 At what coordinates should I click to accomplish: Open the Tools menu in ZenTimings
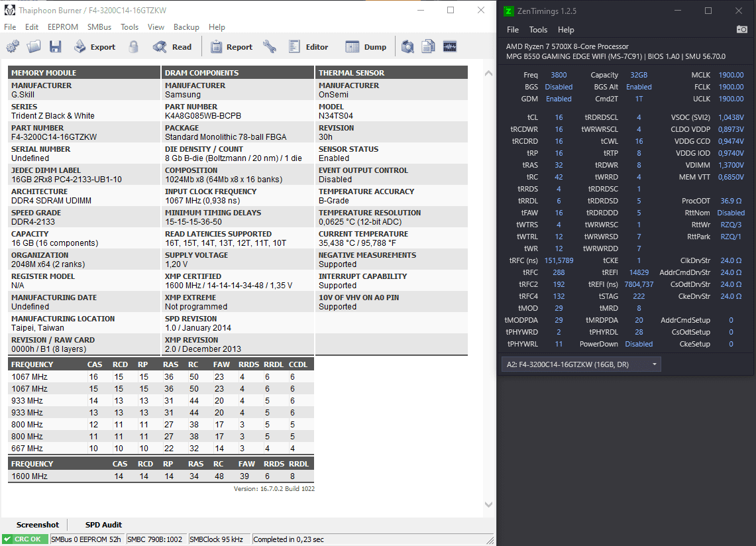pos(538,30)
